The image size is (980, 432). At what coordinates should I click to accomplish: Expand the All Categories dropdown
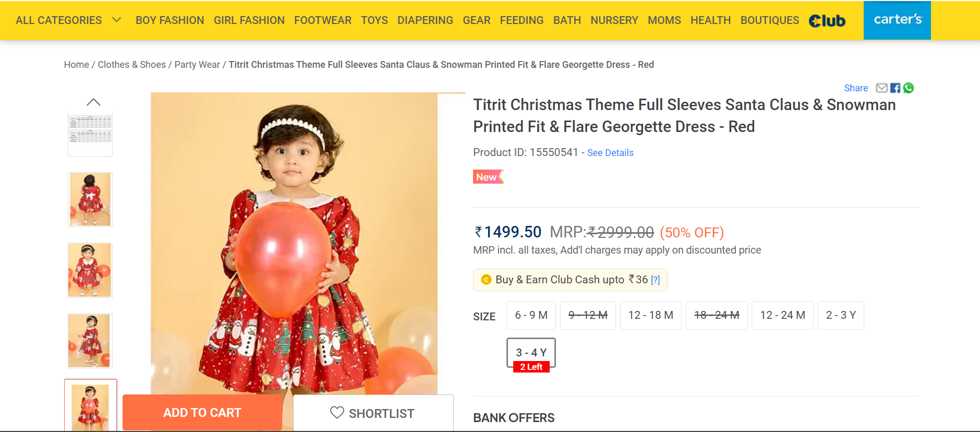point(68,20)
